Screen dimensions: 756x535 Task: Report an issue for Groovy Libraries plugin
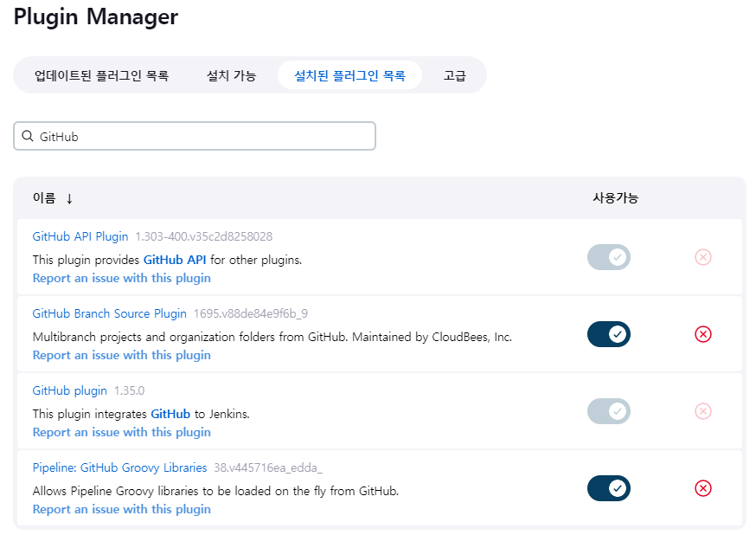click(x=122, y=510)
